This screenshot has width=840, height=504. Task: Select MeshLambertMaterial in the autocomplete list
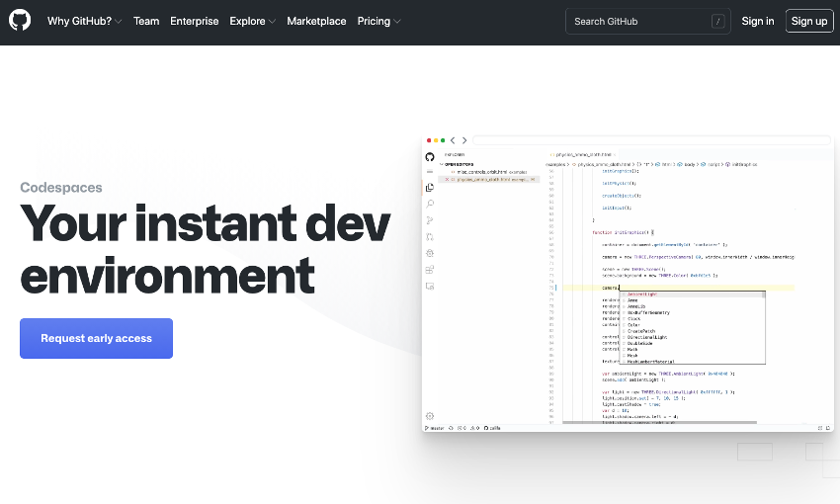pos(692,362)
